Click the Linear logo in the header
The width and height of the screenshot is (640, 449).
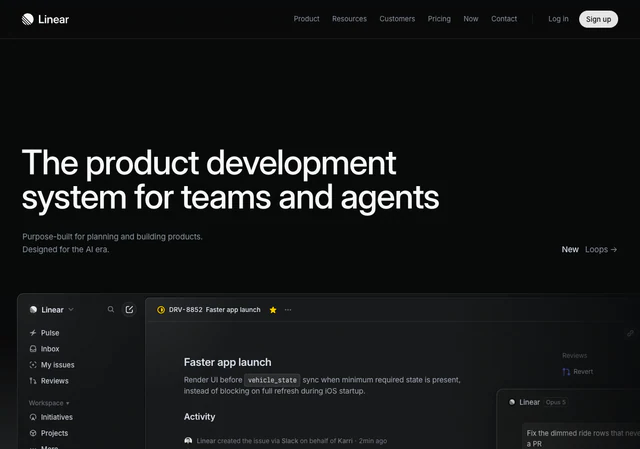point(45,19)
